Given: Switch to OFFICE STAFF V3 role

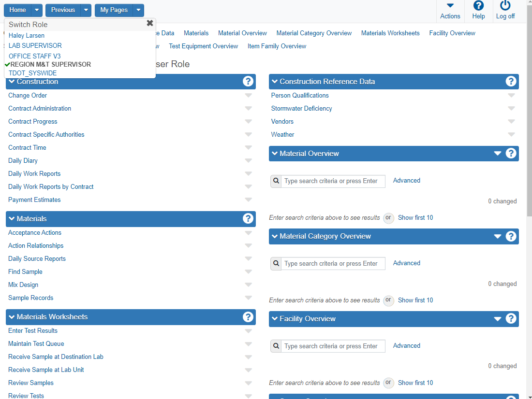Looking at the screenshot, I should [35, 56].
